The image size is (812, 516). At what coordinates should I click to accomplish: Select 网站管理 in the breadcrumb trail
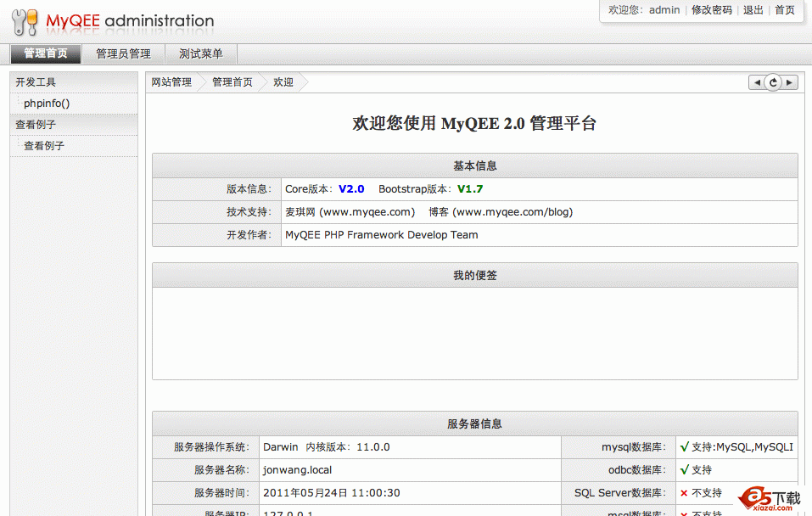coord(170,82)
